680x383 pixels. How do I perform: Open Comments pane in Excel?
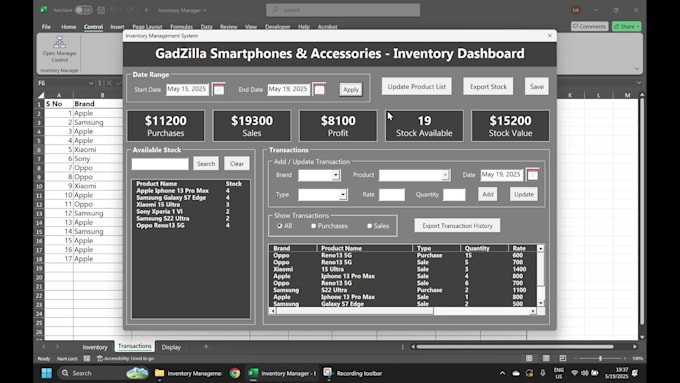[x=589, y=26]
